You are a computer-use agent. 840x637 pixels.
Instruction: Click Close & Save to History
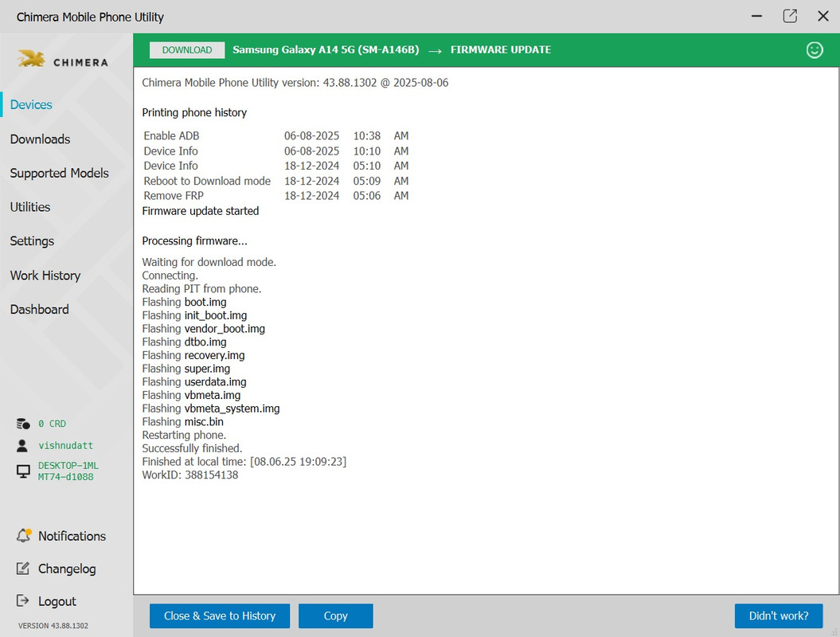pyautogui.click(x=220, y=616)
